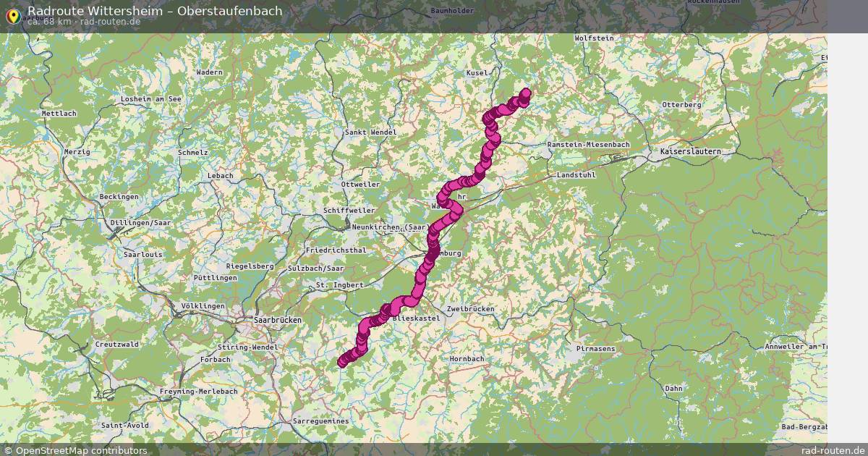
Task: Click the route start marker near Wittersheim
Action: point(343,362)
